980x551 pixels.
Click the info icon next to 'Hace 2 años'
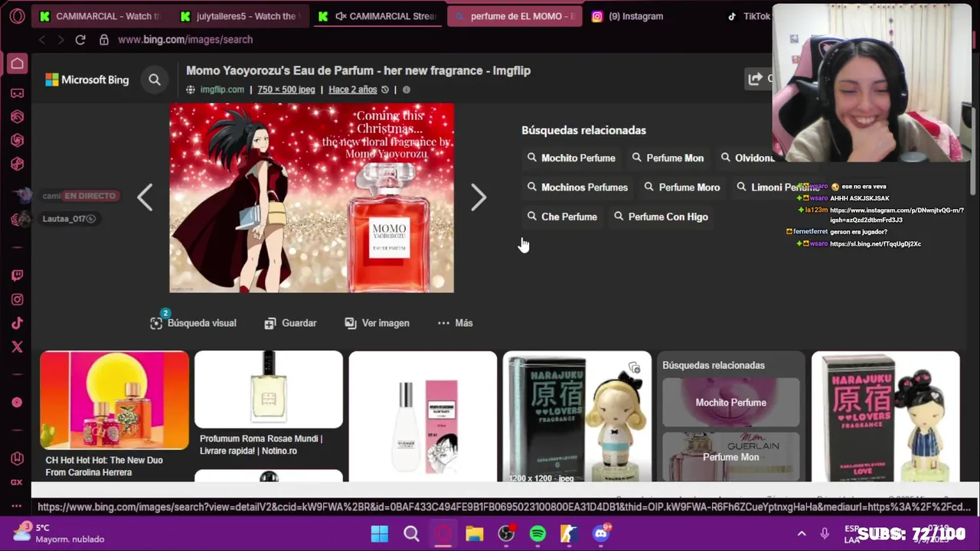(407, 90)
